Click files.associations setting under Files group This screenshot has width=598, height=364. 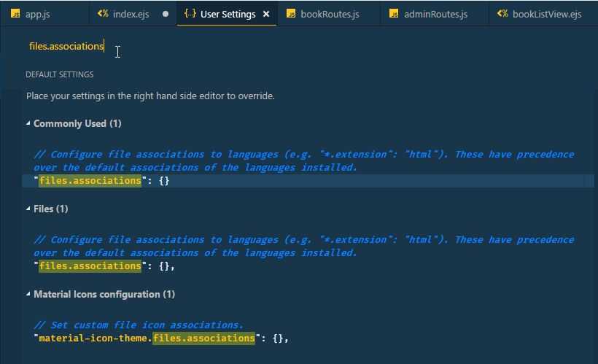click(90, 266)
